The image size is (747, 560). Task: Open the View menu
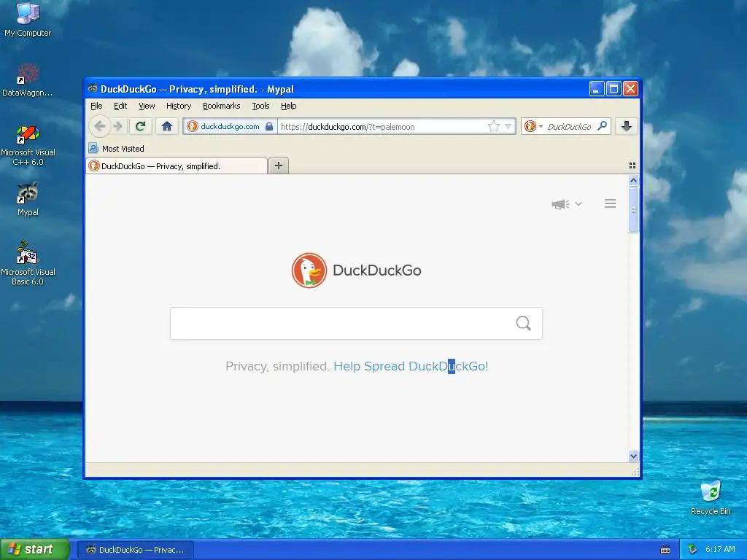147,106
